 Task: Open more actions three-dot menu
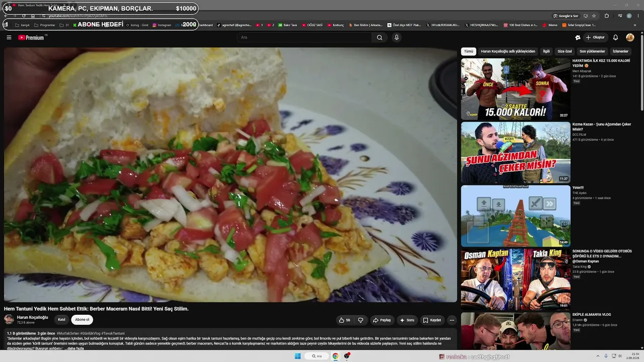click(x=452, y=320)
